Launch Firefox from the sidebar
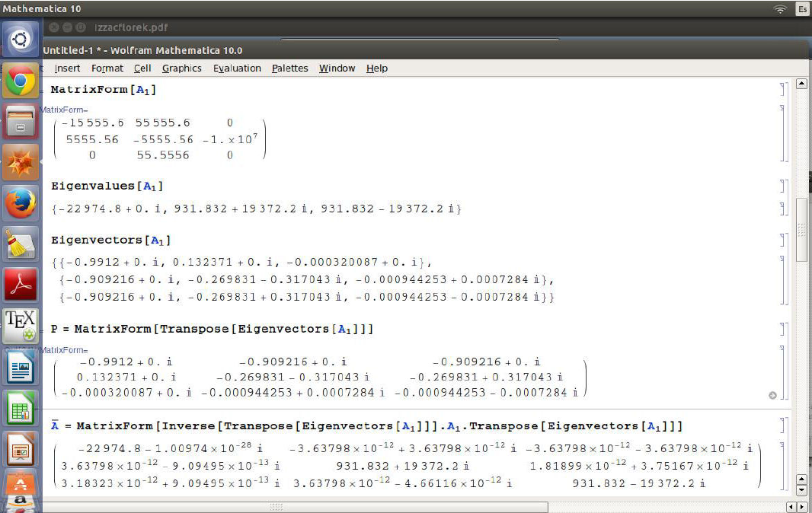 (x=21, y=204)
